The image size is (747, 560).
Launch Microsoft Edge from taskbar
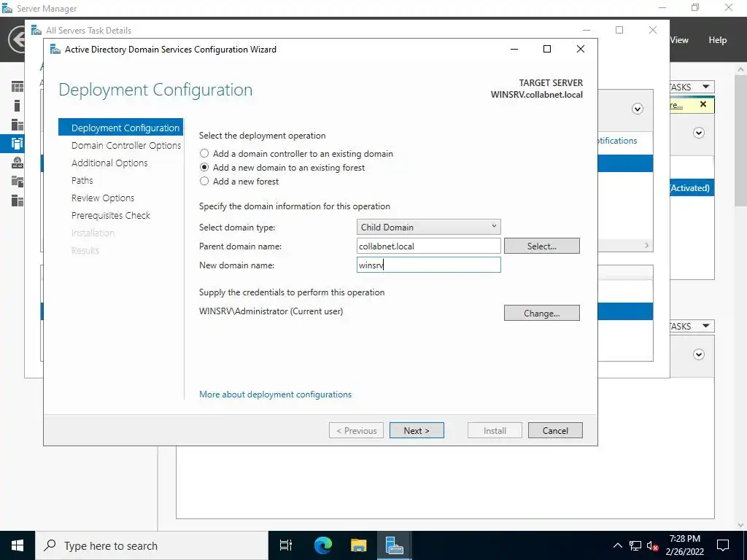[x=322, y=545]
